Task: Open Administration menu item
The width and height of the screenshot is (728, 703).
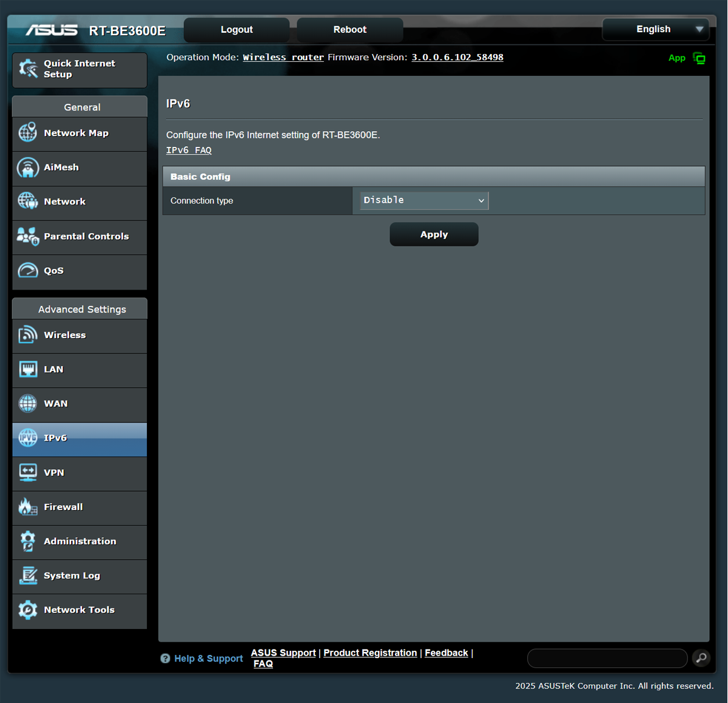Action: pos(79,542)
